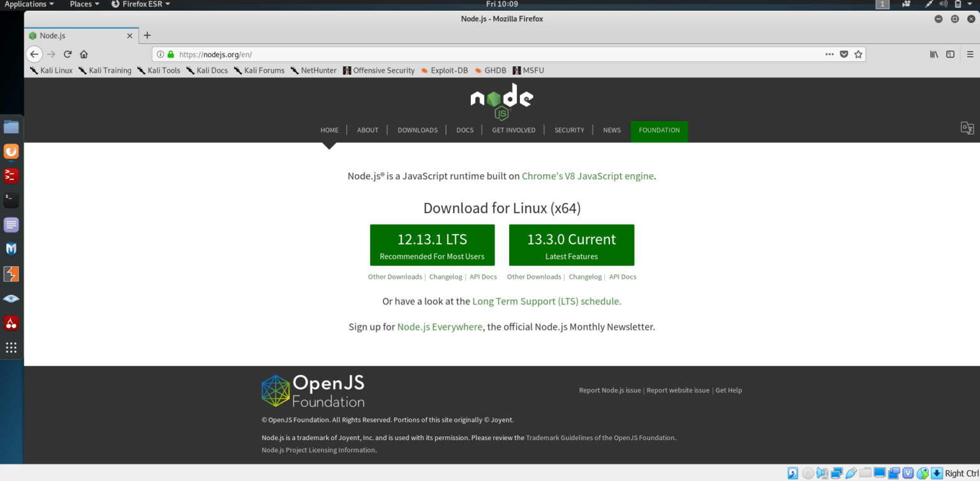
Task: Start Burp Suite from the sidebar dock
Action: (x=11, y=274)
